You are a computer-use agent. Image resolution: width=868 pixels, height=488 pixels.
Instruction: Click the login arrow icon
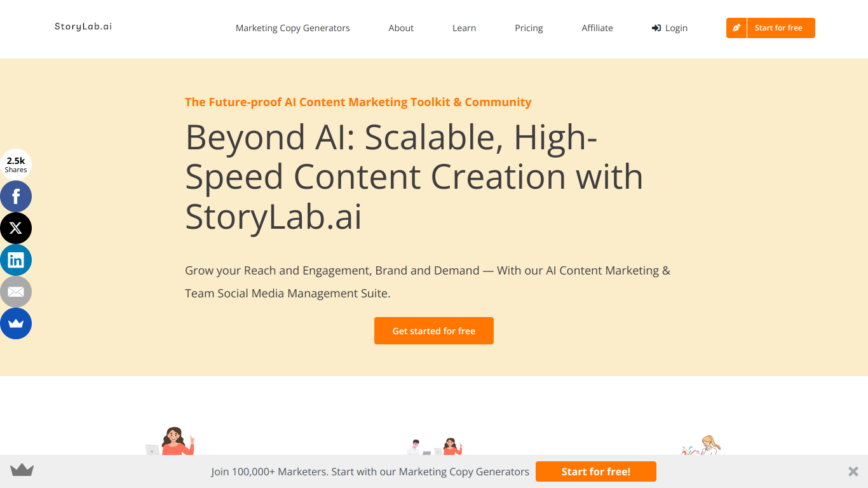[656, 28]
